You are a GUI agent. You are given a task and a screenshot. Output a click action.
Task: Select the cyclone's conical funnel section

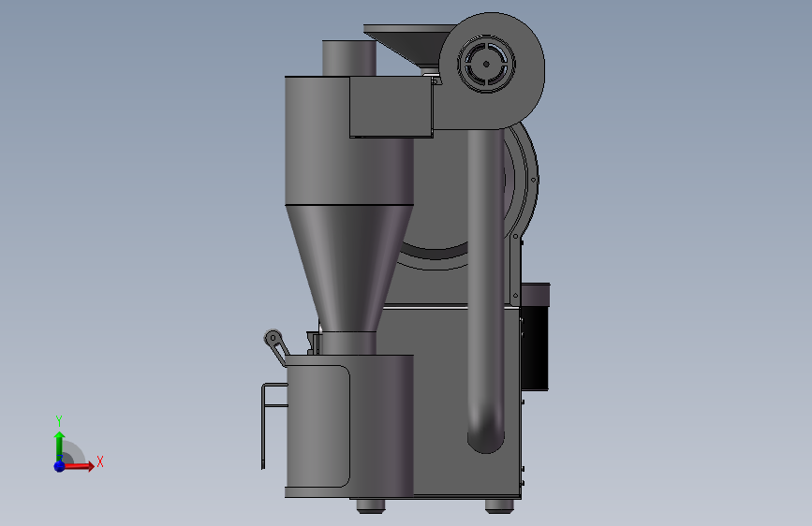tap(348, 269)
